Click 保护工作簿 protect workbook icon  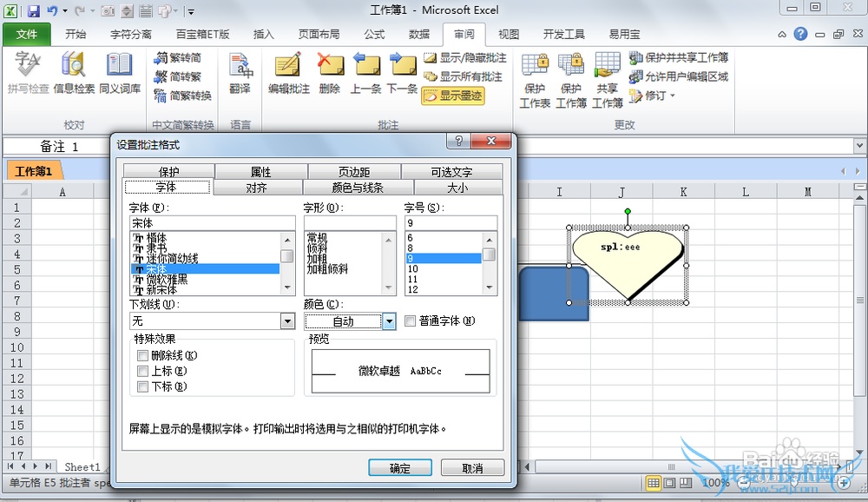571,81
